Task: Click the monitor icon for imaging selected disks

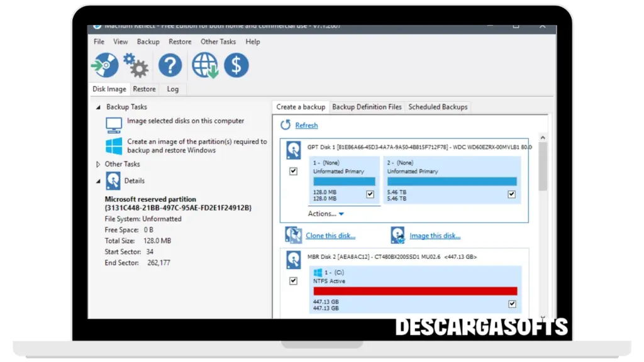Action: (114, 124)
